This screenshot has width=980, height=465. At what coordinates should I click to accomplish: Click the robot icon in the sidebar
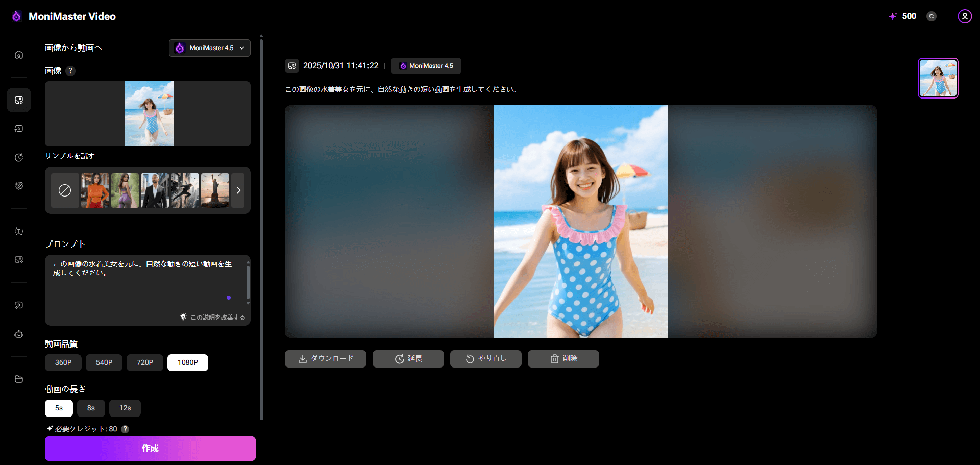coord(19,334)
